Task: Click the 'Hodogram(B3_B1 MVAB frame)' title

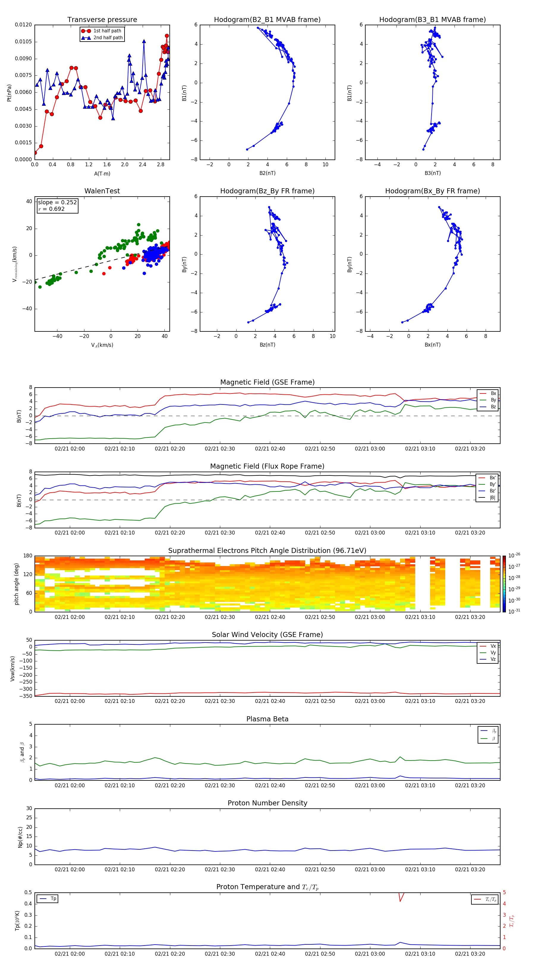Action: coord(432,20)
